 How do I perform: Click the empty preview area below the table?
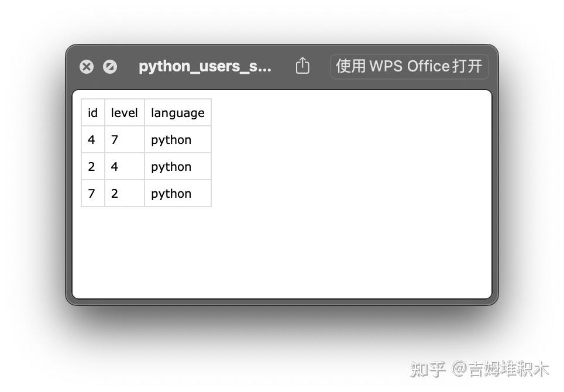pyautogui.click(x=281, y=252)
